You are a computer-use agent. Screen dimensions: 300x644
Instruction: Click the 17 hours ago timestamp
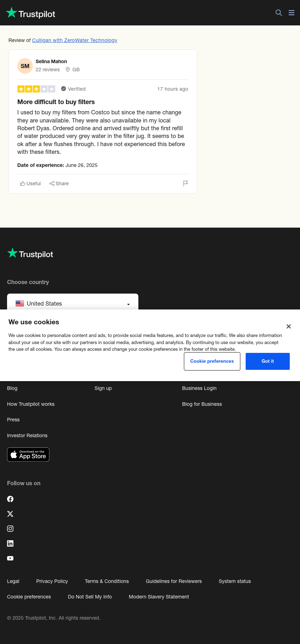click(x=173, y=89)
